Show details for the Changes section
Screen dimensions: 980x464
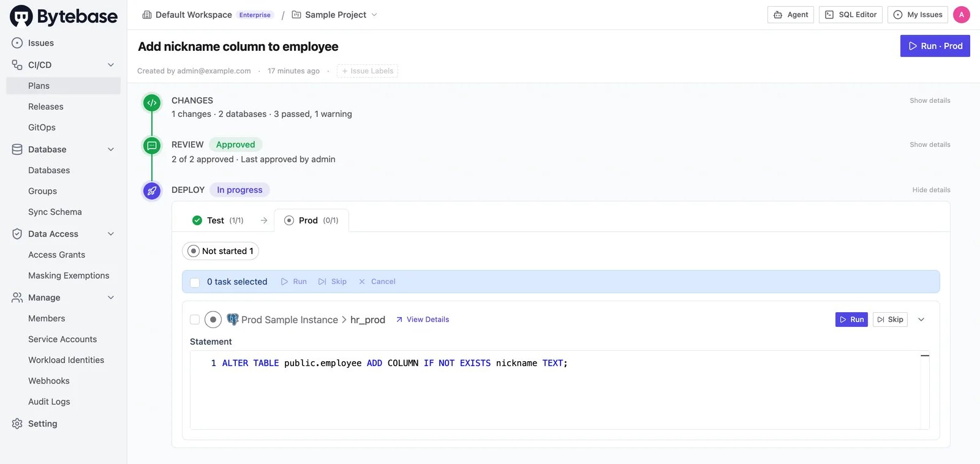click(930, 100)
